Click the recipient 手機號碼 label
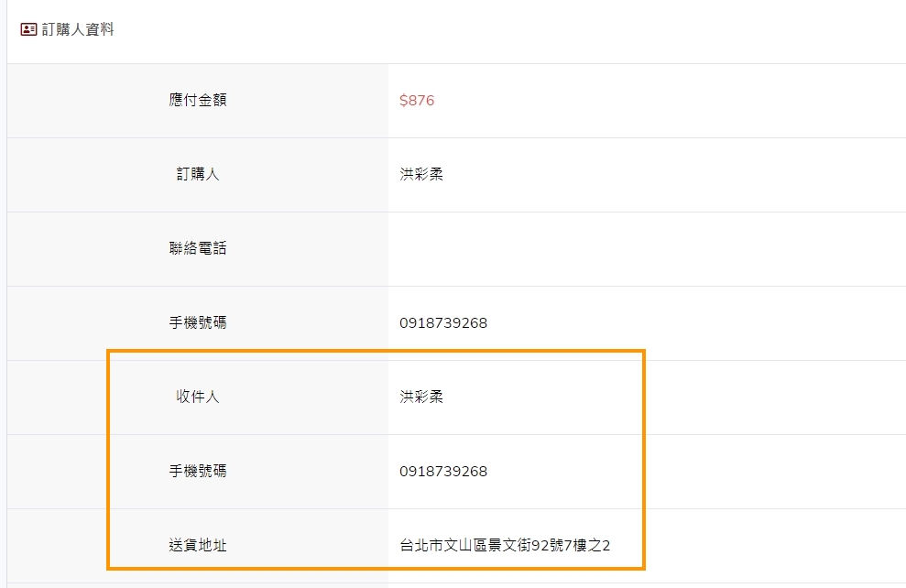The image size is (906, 588). pos(198,471)
